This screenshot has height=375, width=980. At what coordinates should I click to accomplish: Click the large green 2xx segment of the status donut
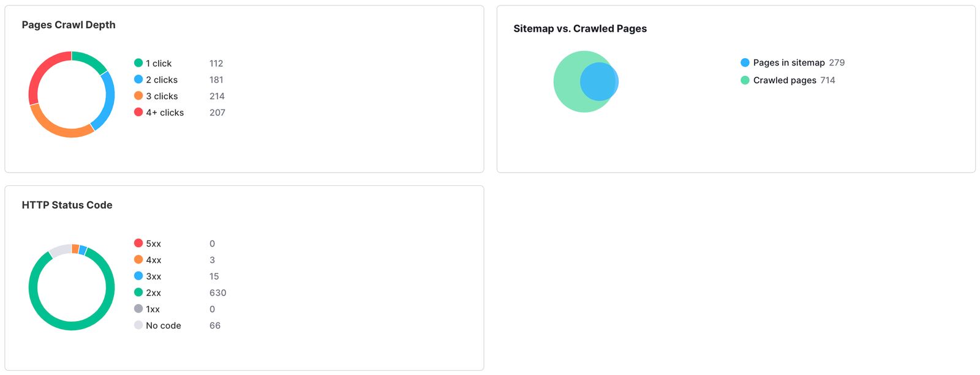coord(72,326)
